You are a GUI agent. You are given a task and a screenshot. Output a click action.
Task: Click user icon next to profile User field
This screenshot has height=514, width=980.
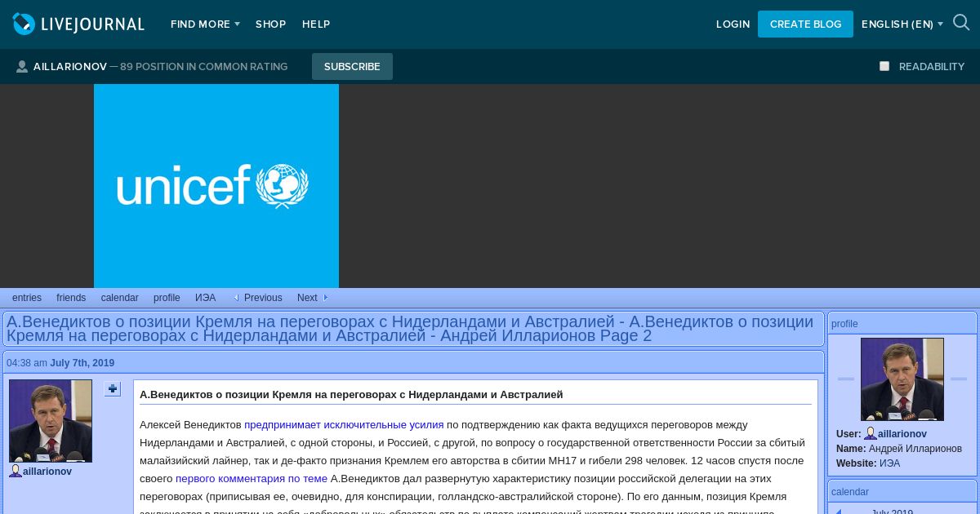[x=871, y=434]
